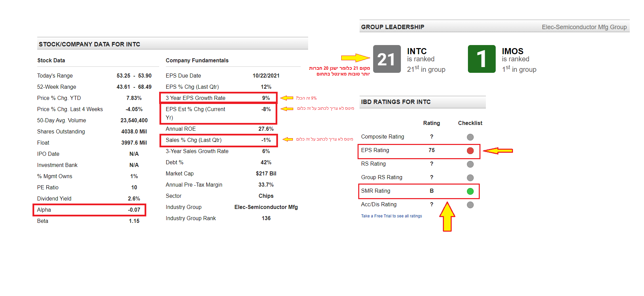Select the Float value '3997.6 Mil'
This screenshot has height=296, width=644.
[134, 143]
